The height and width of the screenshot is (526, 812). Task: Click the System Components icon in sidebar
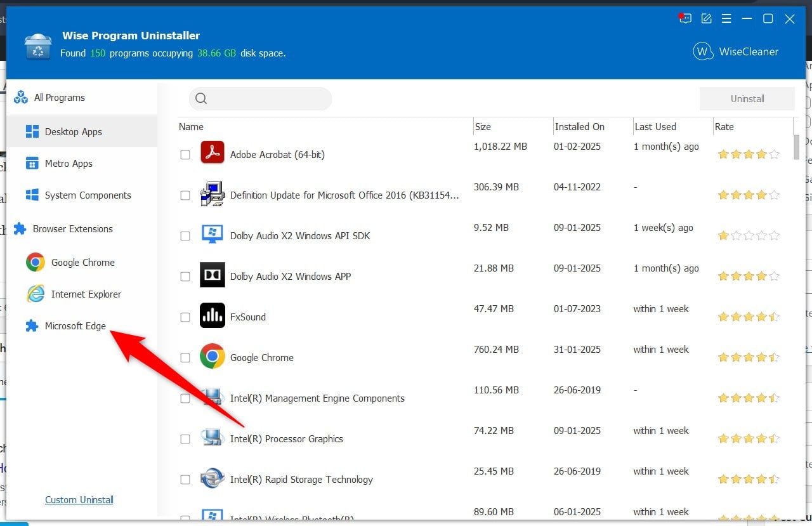pyautogui.click(x=32, y=195)
